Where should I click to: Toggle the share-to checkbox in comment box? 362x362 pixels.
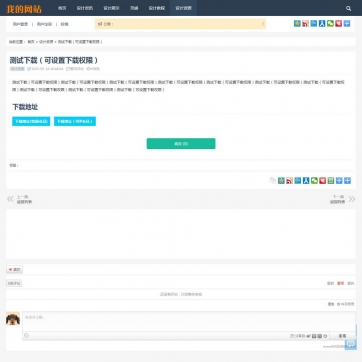coord(292,336)
